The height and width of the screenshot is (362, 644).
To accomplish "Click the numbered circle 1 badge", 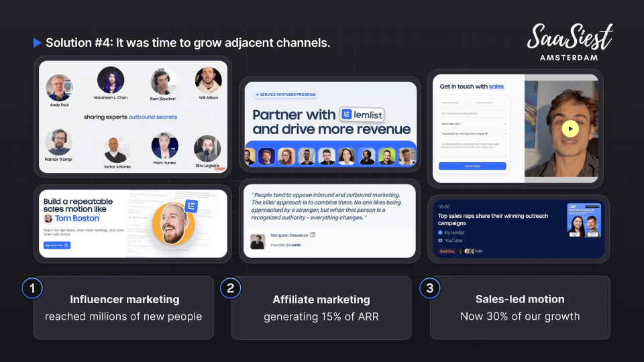I will click(32, 288).
